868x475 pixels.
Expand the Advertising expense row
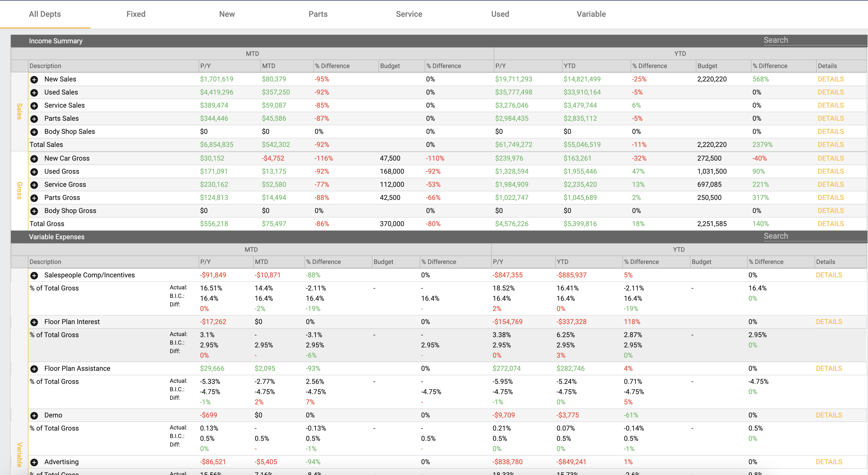coord(34,462)
